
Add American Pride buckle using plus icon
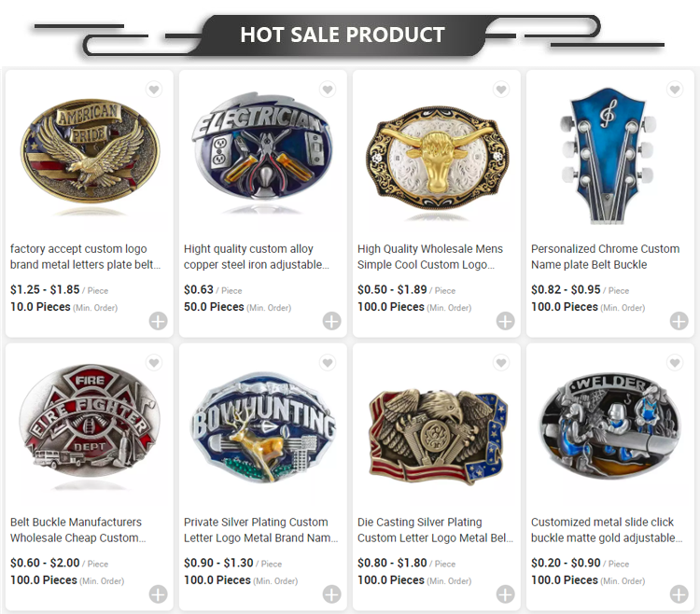[158, 321]
